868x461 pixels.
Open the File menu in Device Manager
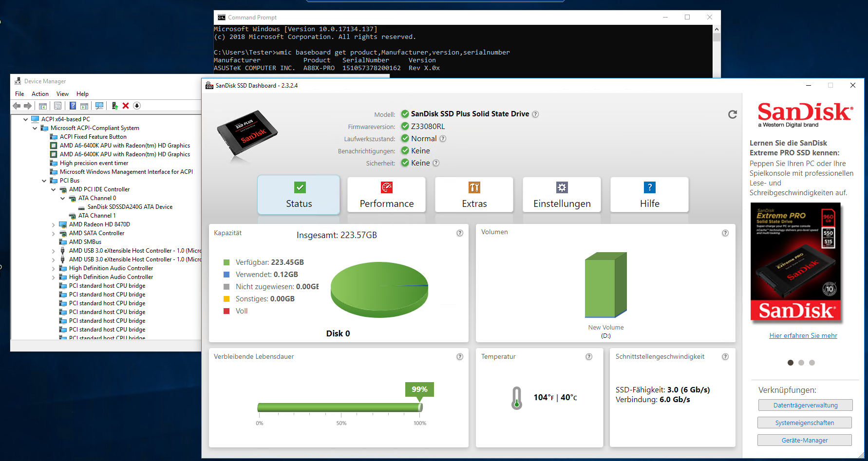19,94
